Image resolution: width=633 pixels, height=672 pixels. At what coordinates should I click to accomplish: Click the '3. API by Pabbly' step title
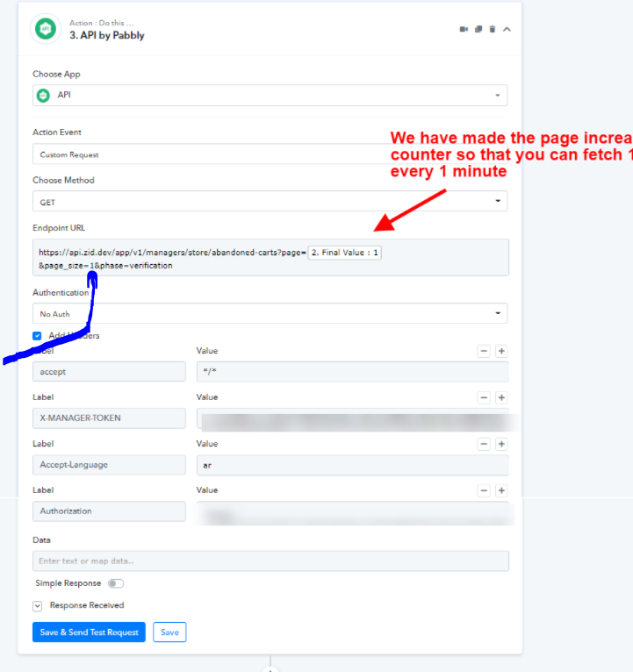tap(107, 35)
